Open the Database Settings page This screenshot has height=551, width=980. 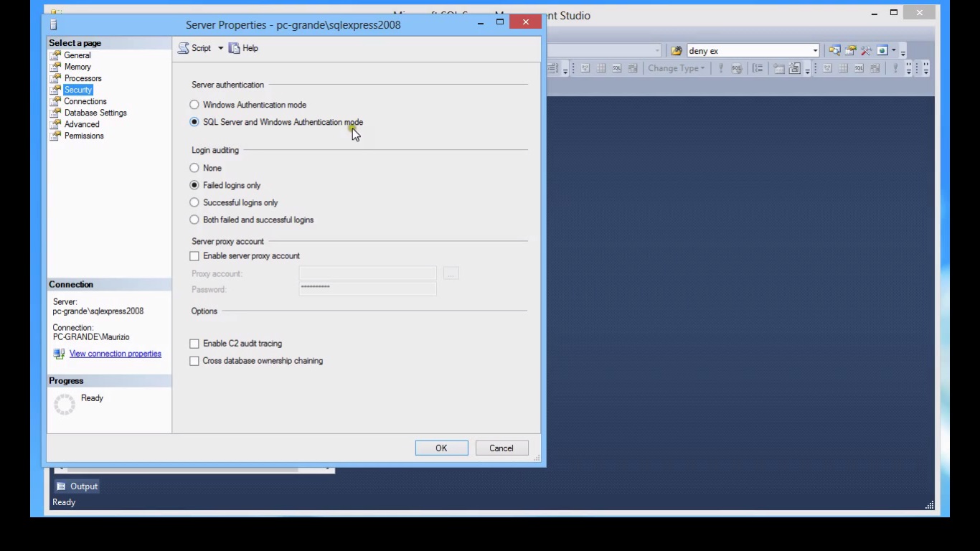95,113
